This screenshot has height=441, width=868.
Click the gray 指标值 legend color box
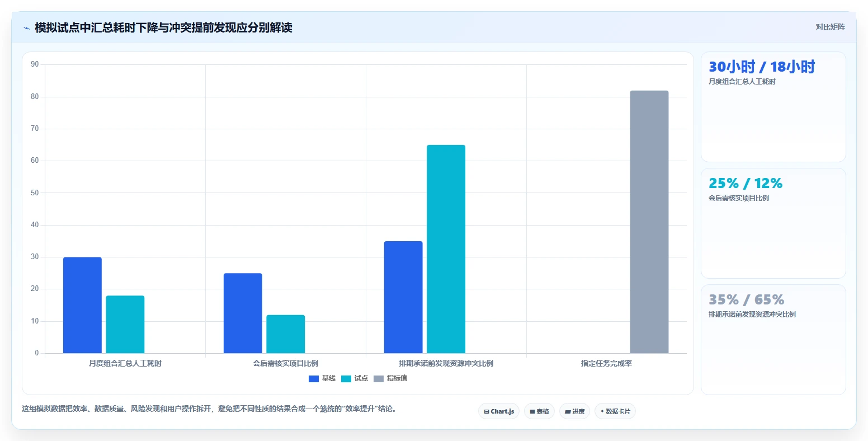click(x=379, y=379)
